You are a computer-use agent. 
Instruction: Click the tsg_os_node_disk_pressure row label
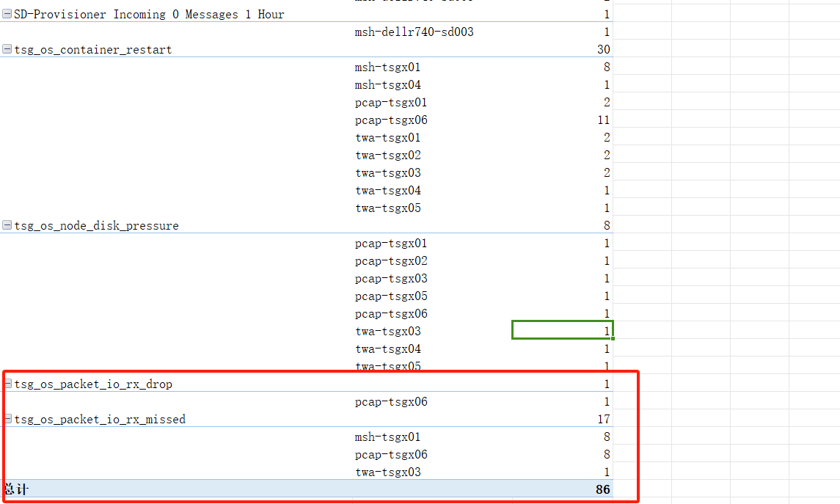(x=96, y=226)
